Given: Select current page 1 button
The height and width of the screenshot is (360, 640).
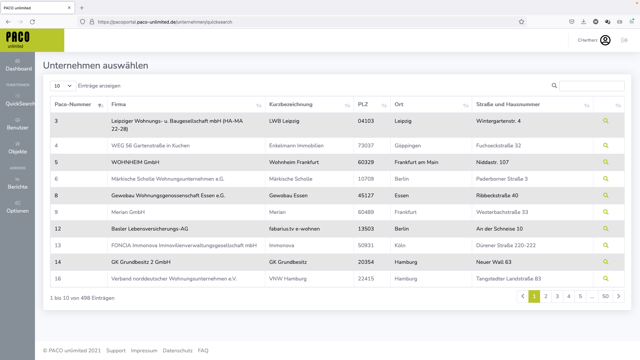Looking at the screenshot, I should [534, 296].
